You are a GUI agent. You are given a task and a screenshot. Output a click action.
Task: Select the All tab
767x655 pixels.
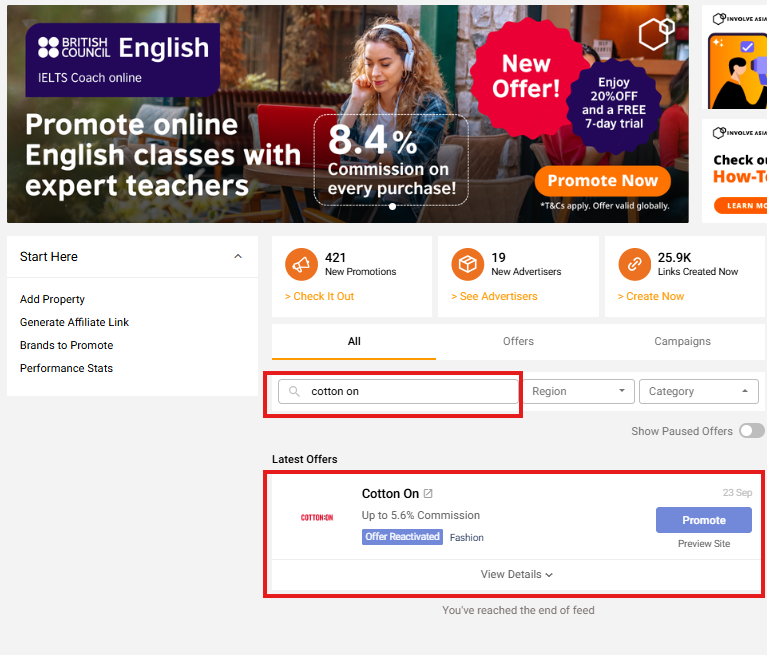tap(354, 341)
